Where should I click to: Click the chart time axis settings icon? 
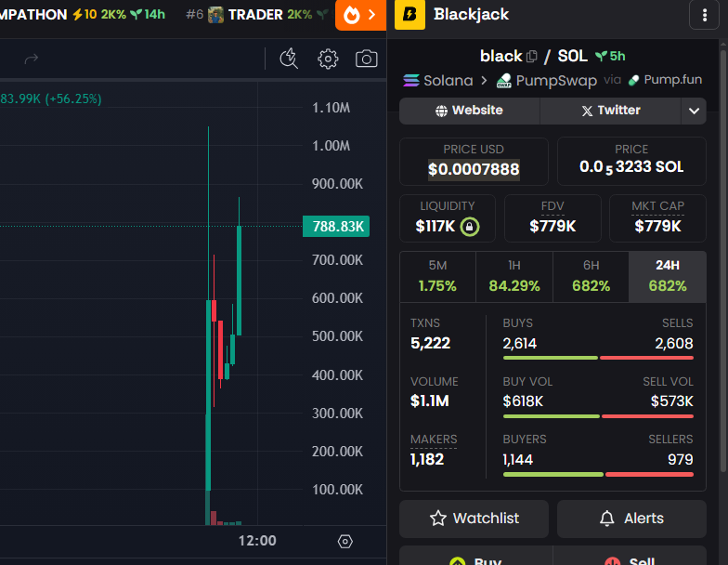pyautogui.click(x=345, y=541)
